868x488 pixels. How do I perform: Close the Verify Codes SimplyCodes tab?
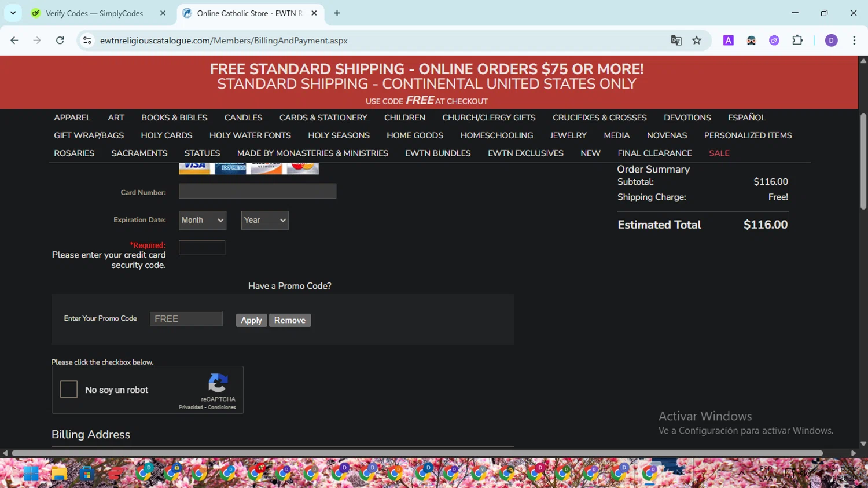point(163,13)
